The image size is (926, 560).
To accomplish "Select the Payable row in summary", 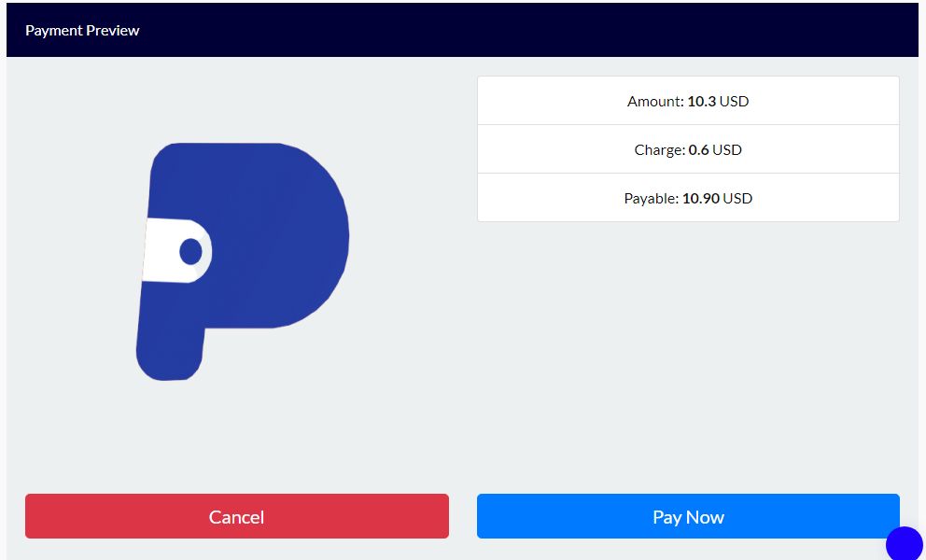I will pyautogui.click(x=688, y=197).
